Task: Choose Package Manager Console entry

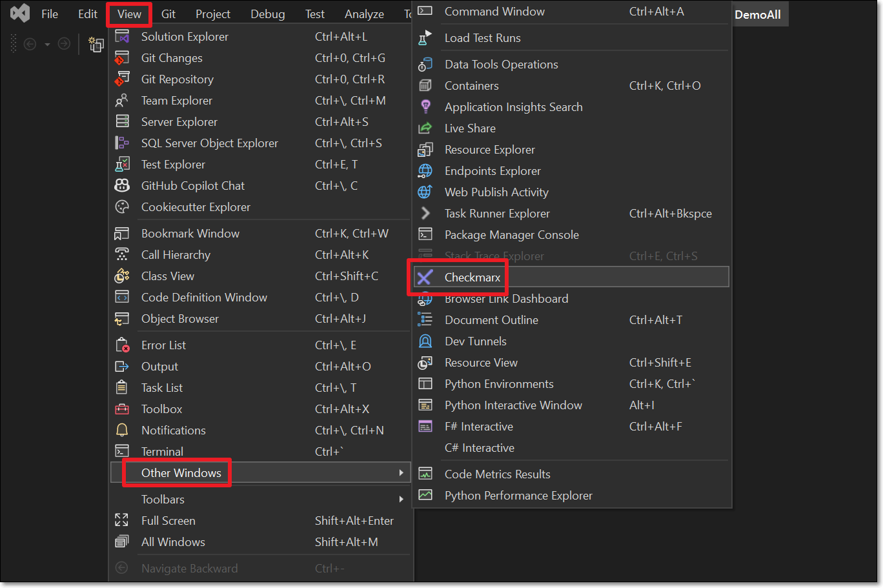Action: (x=511, y=235)
